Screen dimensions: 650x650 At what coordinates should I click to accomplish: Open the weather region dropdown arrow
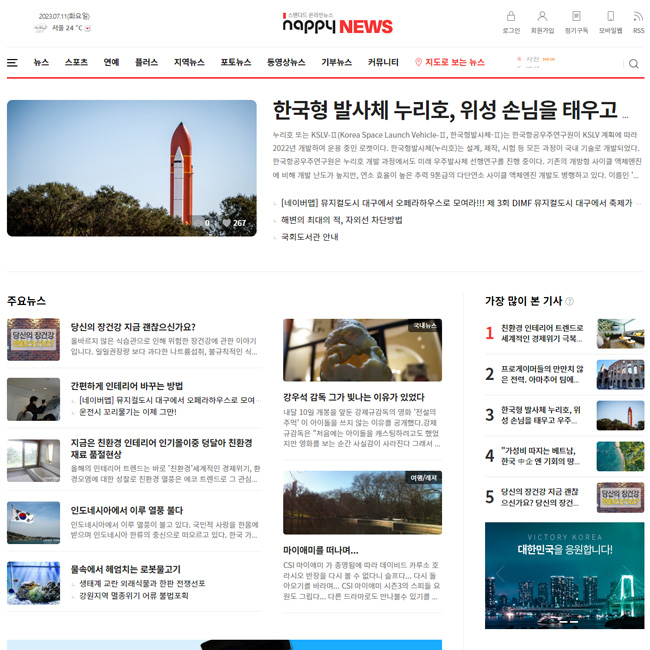point(87,28)
